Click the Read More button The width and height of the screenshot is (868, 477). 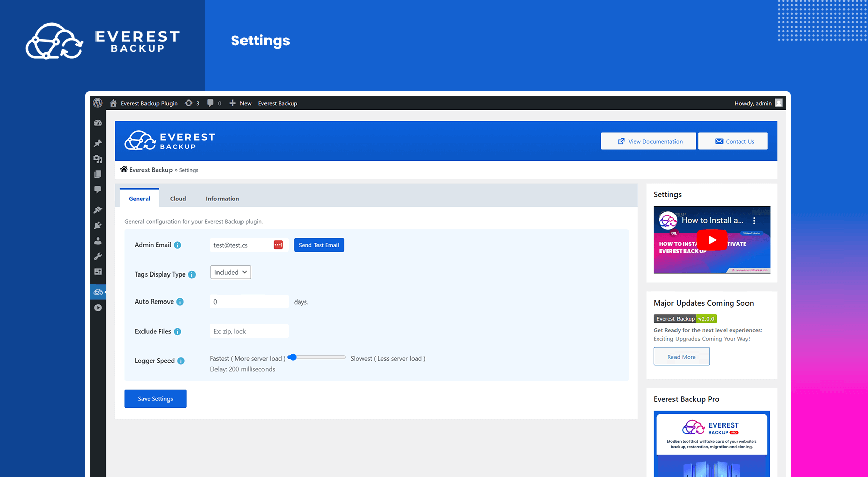click(x=682, y=357)
